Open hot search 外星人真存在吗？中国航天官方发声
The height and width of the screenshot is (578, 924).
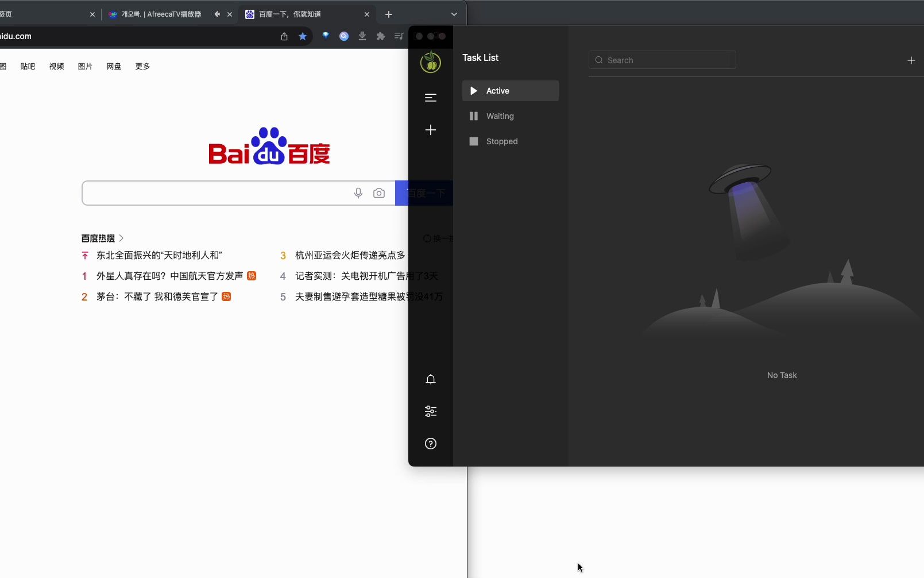[170, 276]
